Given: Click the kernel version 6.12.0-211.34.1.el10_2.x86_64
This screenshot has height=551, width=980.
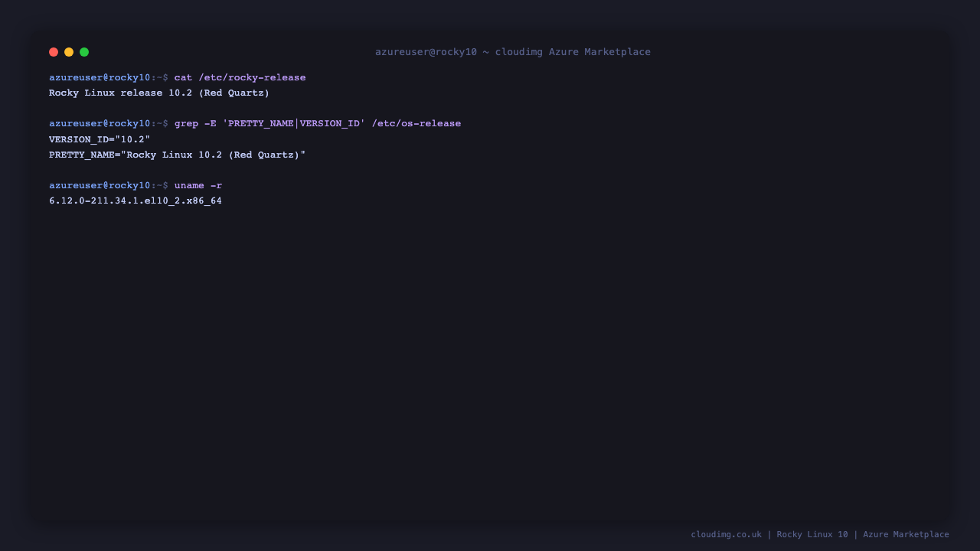Looking at the screenshot, I should point(136,201).
